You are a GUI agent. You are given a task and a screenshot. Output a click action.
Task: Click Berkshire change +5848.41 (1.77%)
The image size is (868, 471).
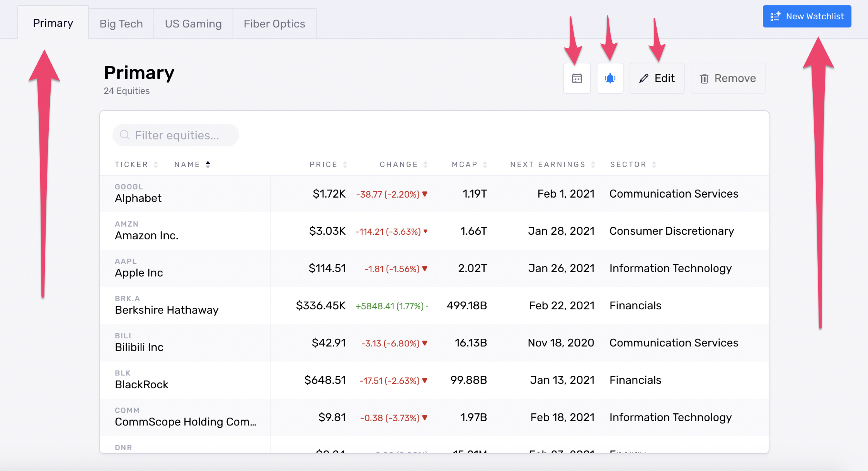point(390,306)
